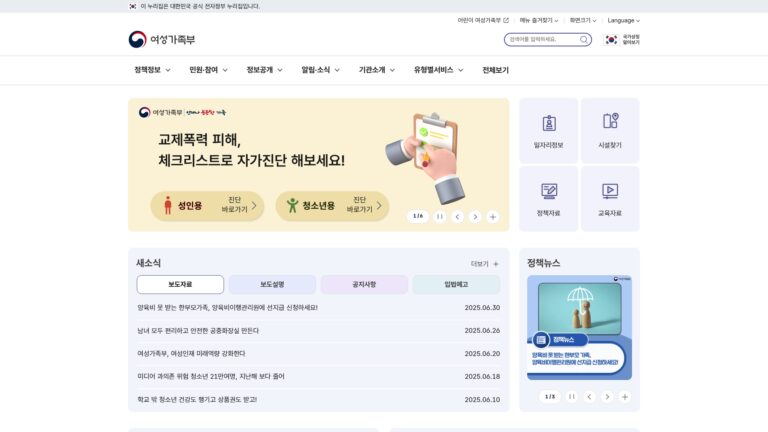Click the official government site notice text
The height and width of the screenshot is (432, 768).
pos(200,6)
